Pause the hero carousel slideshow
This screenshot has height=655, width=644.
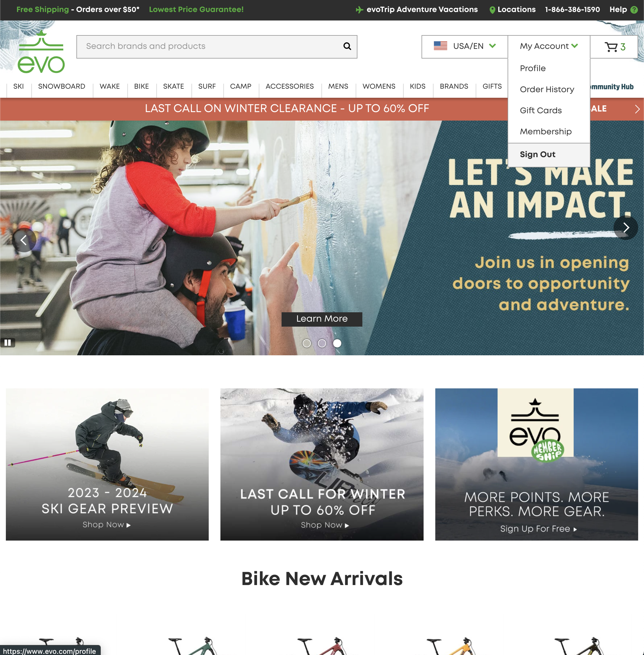pos(7,342)
